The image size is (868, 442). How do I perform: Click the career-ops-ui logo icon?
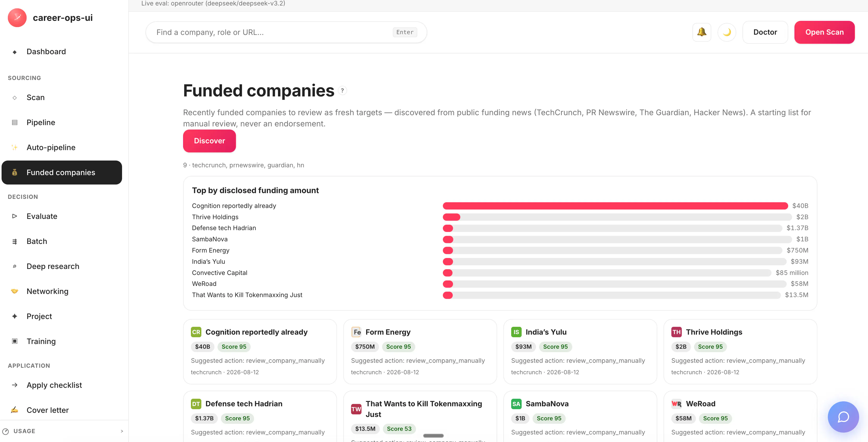tap(17, 17)
